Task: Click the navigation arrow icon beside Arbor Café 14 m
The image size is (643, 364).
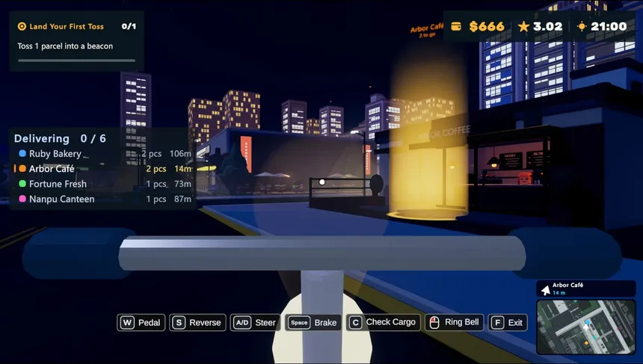Action: (545, 290)
